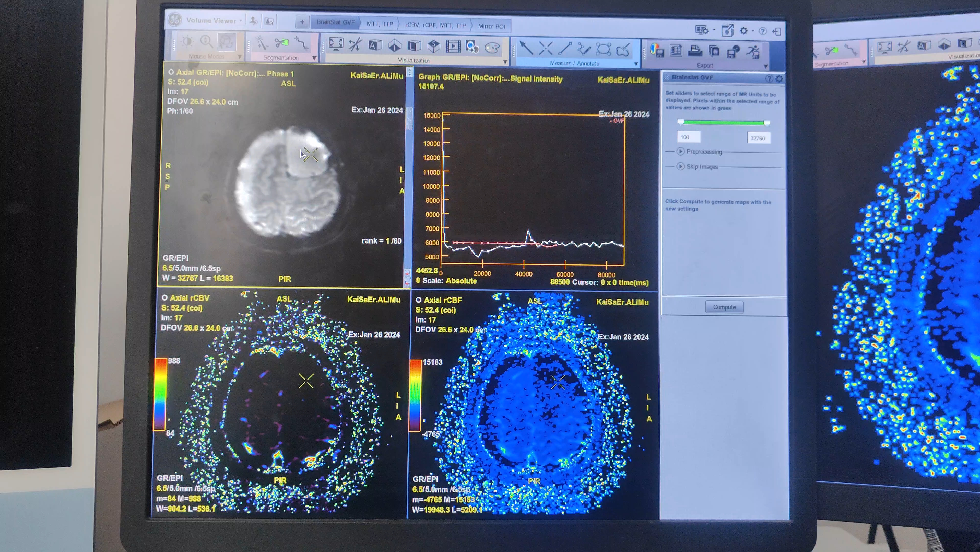980x552 pixels.
Task: Click the 'W = 32767 L = 16383' window level text
Action: pos(197,278)
